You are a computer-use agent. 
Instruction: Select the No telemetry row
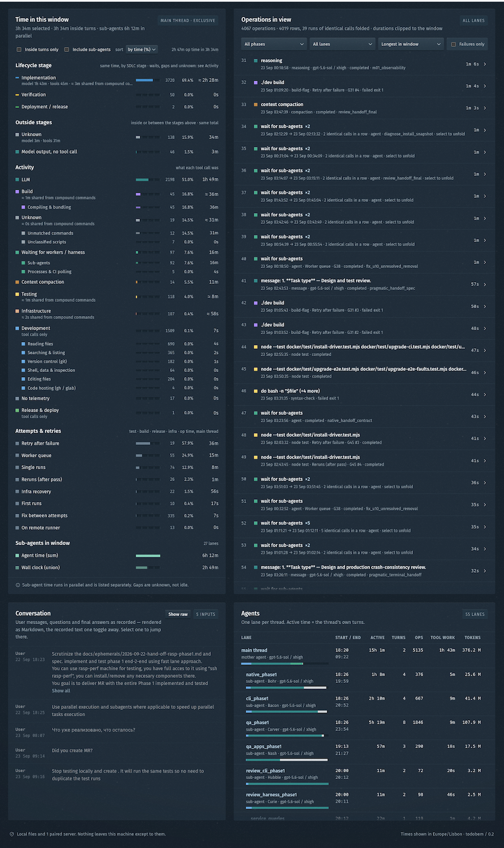[x=117, y=399]
